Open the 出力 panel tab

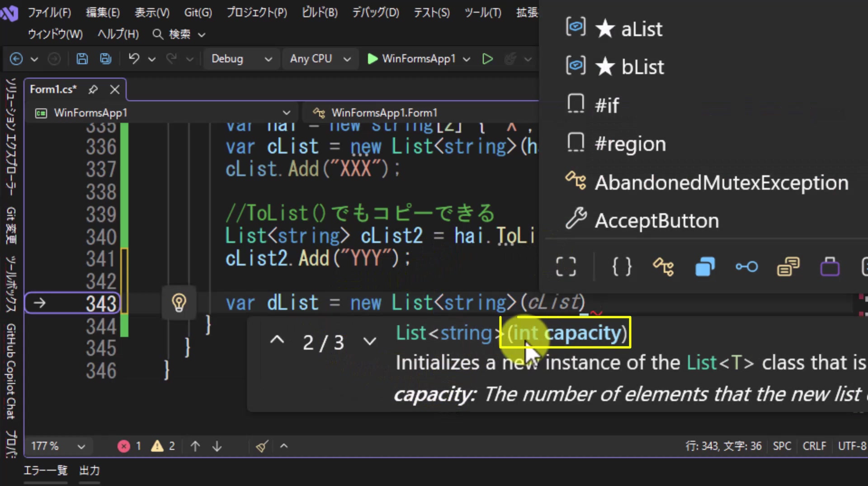pyautogui.click(x=90, y=471)
